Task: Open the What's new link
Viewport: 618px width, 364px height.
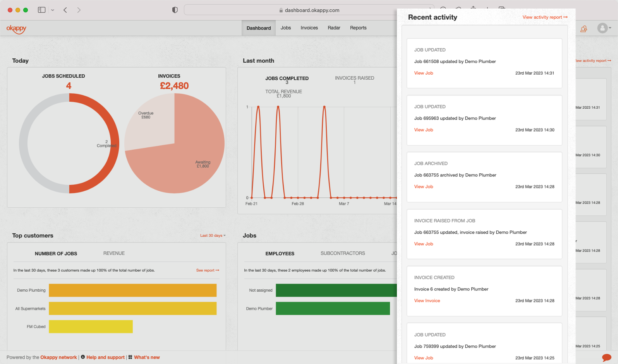Action: click(147, 357)
